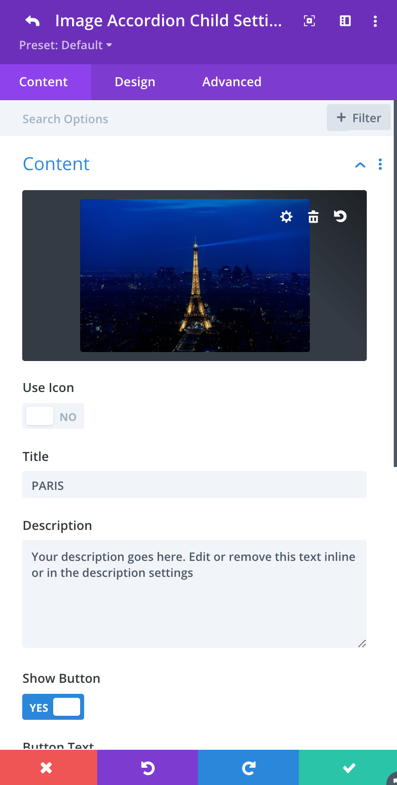The height and width of the screenshot is (785, 397).
Task: Switch to the Design tab
Action: tap(135, 82)
